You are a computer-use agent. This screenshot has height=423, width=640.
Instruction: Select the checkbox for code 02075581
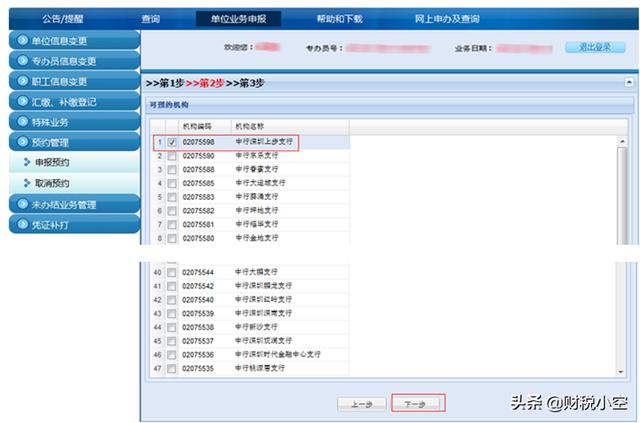172,225
